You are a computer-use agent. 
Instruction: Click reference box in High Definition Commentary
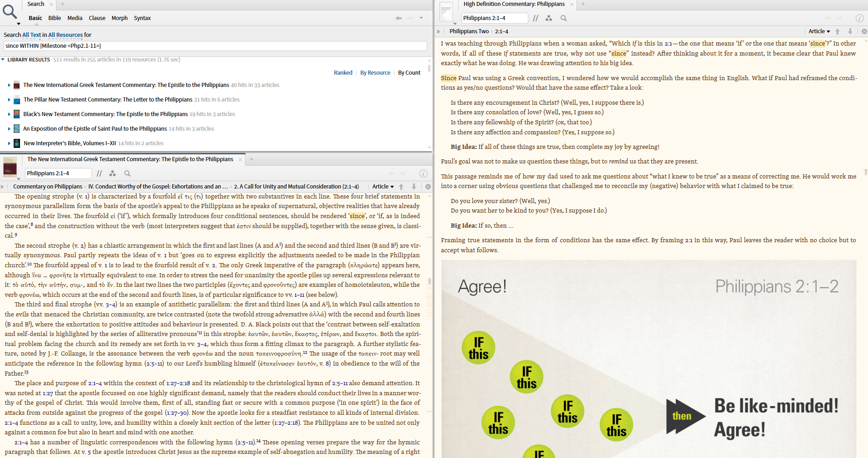pyautogui.click(x=495, y=18)
